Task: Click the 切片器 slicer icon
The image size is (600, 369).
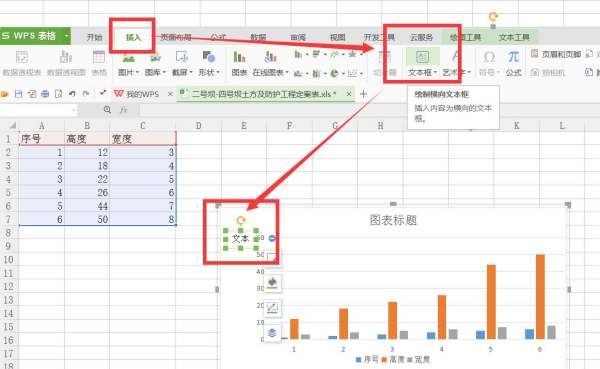Action: [384, 57]
